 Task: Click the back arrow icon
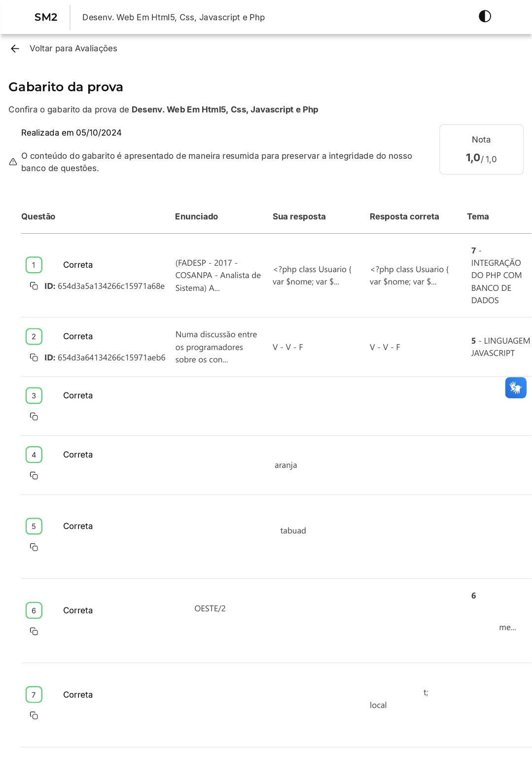15,48
